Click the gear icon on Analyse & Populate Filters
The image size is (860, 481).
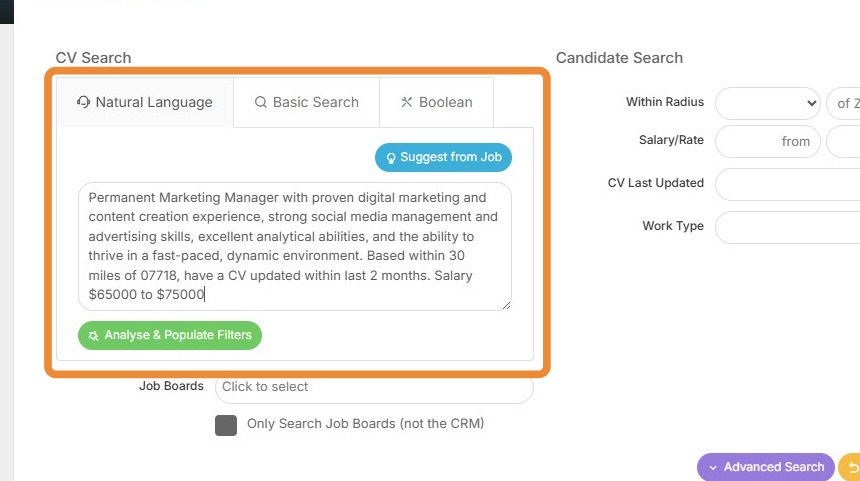[93, 336]
